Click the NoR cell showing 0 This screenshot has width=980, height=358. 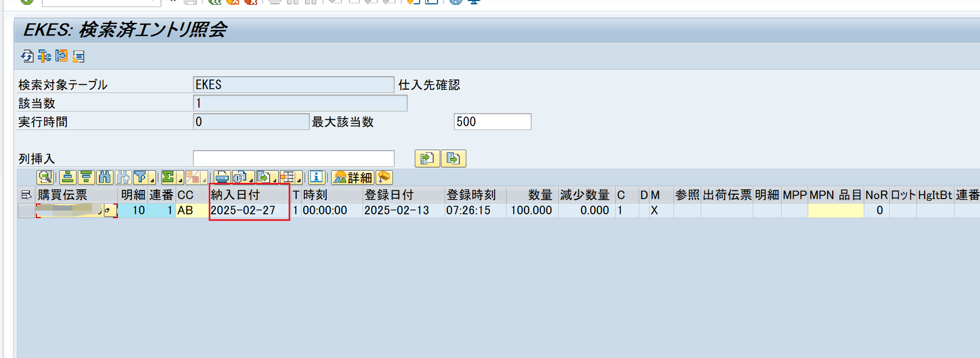click(x=876, y=211)
